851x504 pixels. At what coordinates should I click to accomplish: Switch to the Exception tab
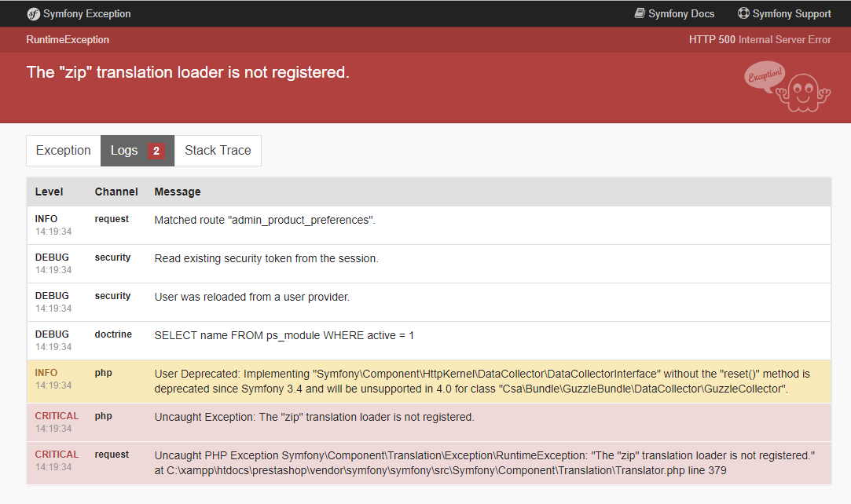[x=64, y=151]
